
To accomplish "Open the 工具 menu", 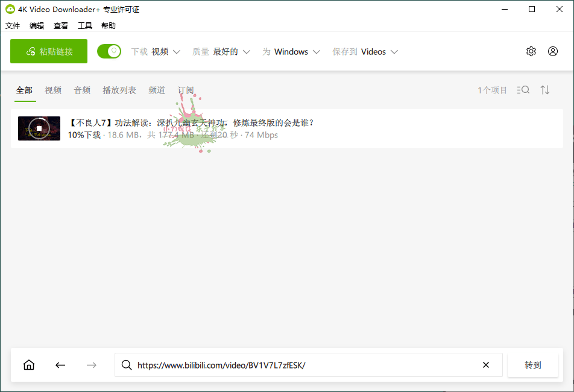I will 86,25.
